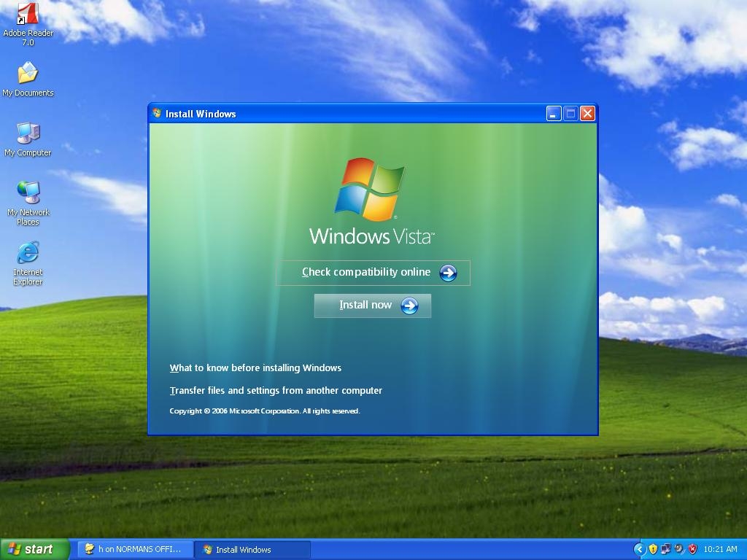
Task: Click the Install Windows title bar icon
Action: pos(157,113)
